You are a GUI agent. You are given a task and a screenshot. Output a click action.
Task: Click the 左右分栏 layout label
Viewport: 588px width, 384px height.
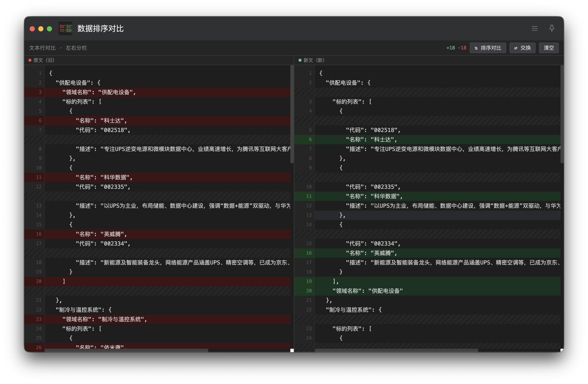click(x=76, y=48)
